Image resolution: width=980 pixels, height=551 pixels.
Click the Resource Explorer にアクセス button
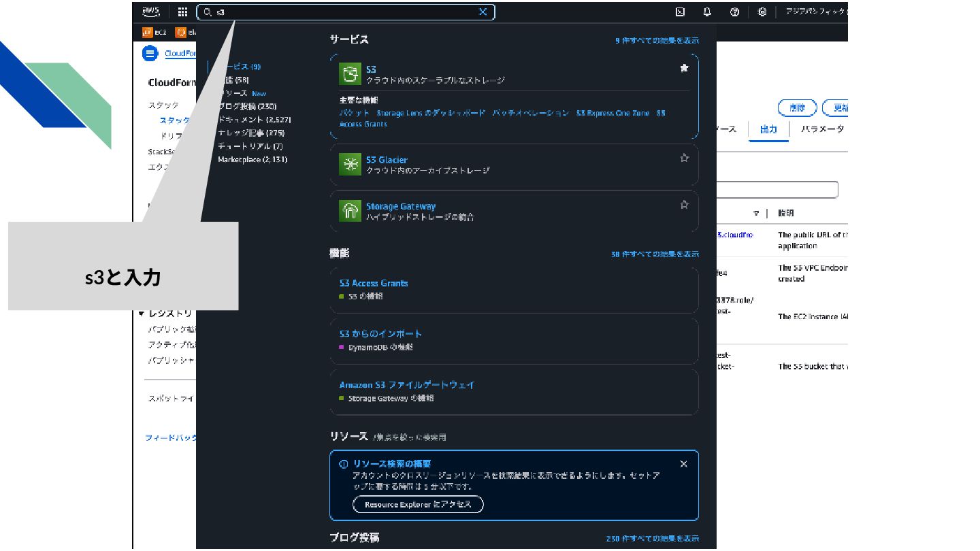pos(418,504)
